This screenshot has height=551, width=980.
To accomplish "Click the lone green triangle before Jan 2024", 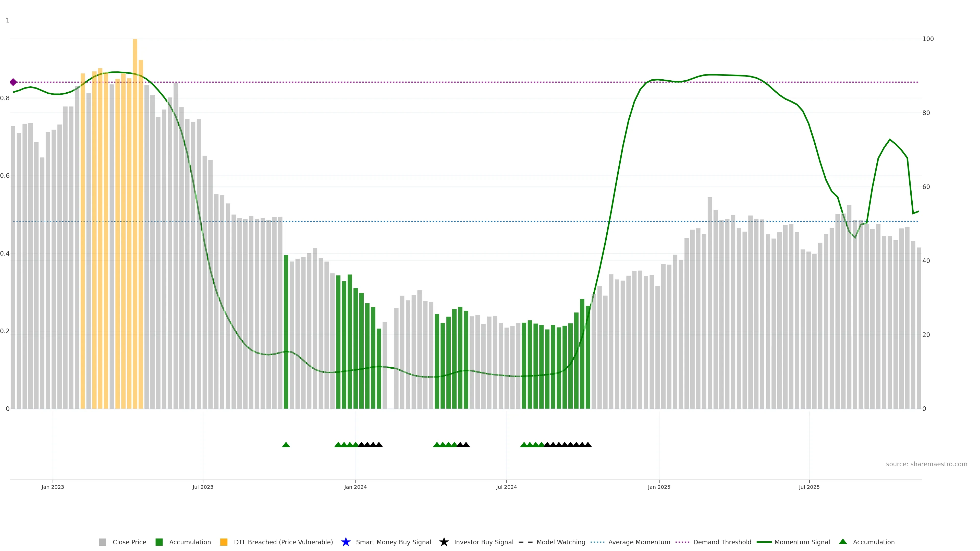I will click(x=286, y=445).
